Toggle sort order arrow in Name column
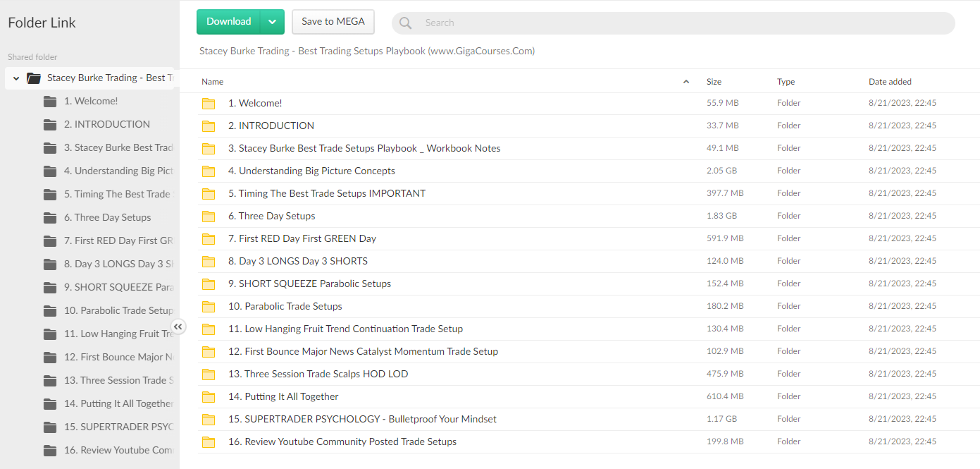980x469 pixels. tap(686, 82)
